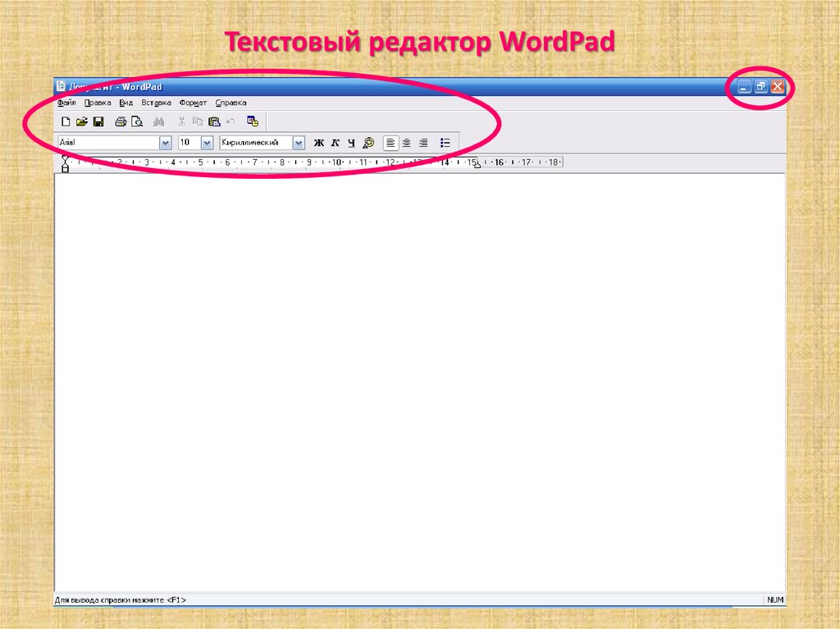The image size is (840, 629).
Task: Expand the Arial font name dropdown
Action: (166, 143)
